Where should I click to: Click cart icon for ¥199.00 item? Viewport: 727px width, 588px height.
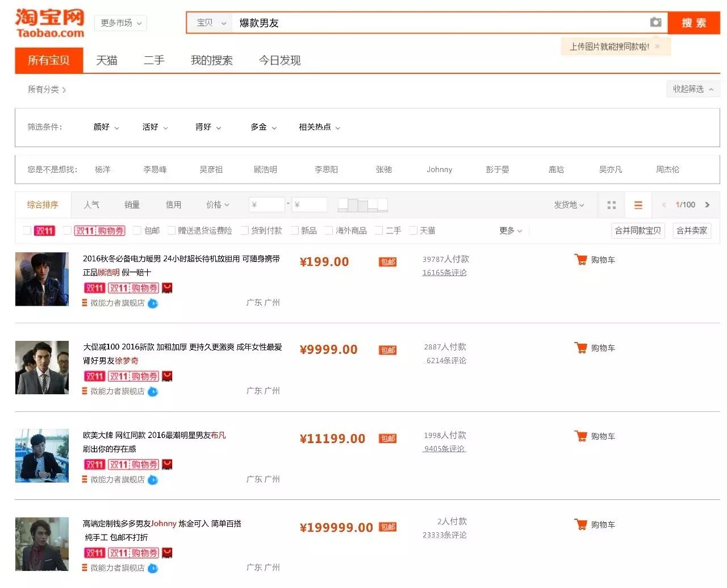pos(580,260)
